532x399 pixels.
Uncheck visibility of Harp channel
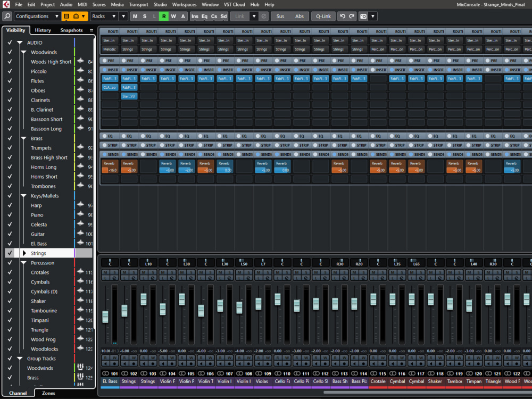coord(10,205)
